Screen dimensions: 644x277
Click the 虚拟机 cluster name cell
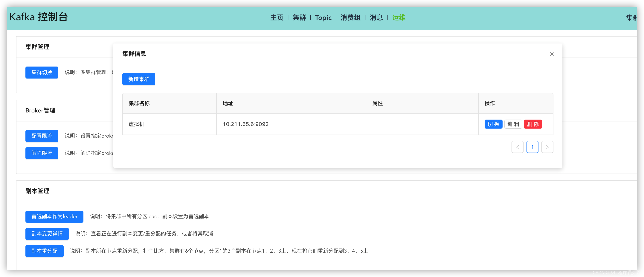coord(169,124)
